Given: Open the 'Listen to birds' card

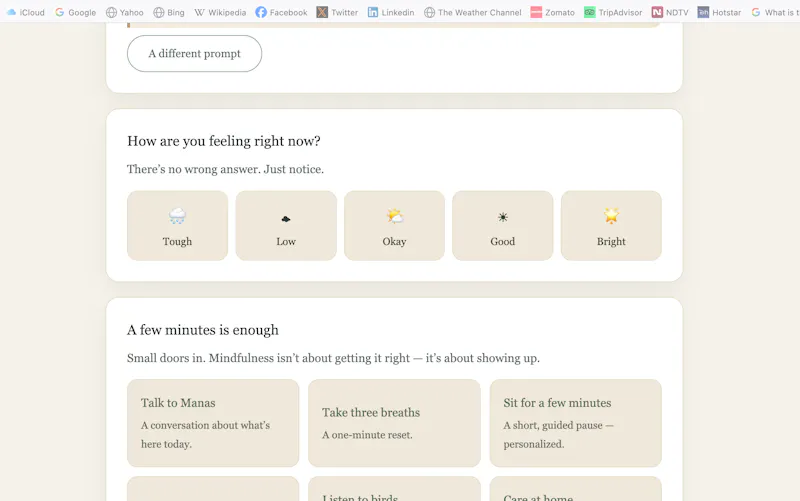Looking at the screenshot, I should pyautogui.click(x=394, y=489).
